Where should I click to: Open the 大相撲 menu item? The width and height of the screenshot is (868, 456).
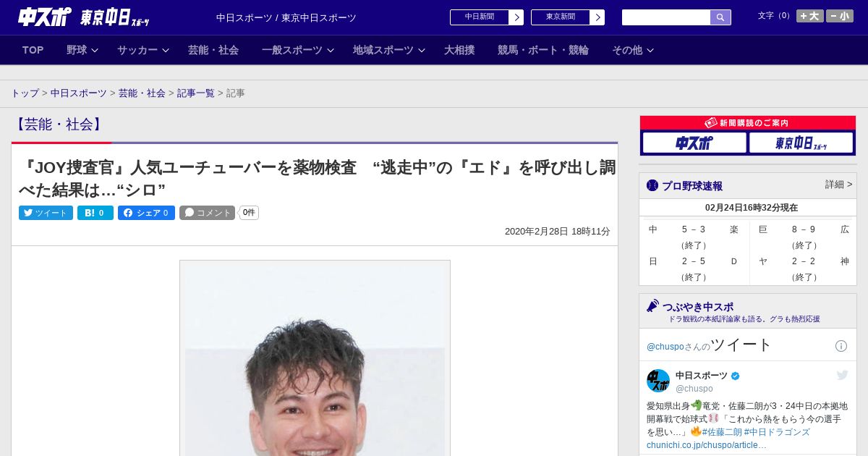(459, 50)
